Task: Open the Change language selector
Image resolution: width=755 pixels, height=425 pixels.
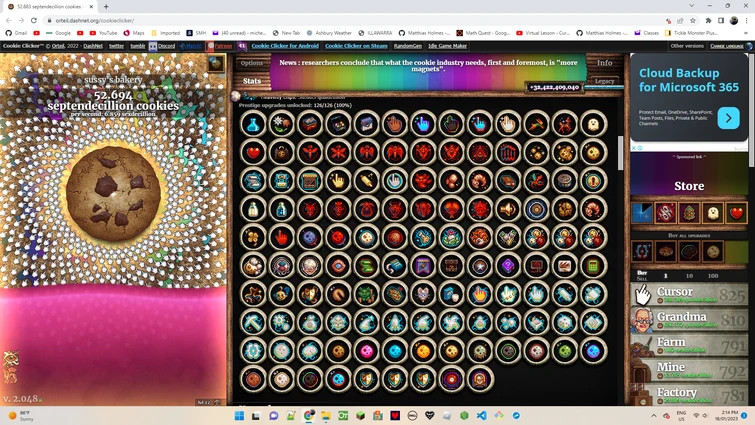Action: [727, 46]
